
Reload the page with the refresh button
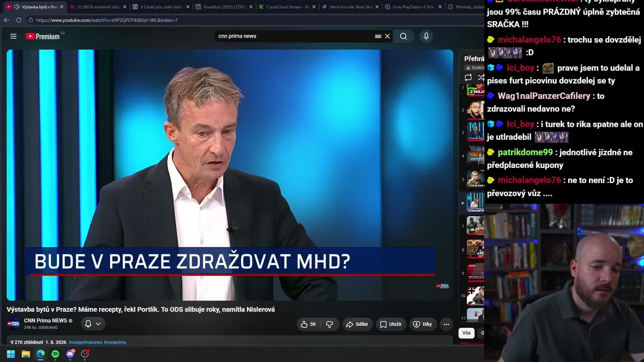[x=19, y=20]
